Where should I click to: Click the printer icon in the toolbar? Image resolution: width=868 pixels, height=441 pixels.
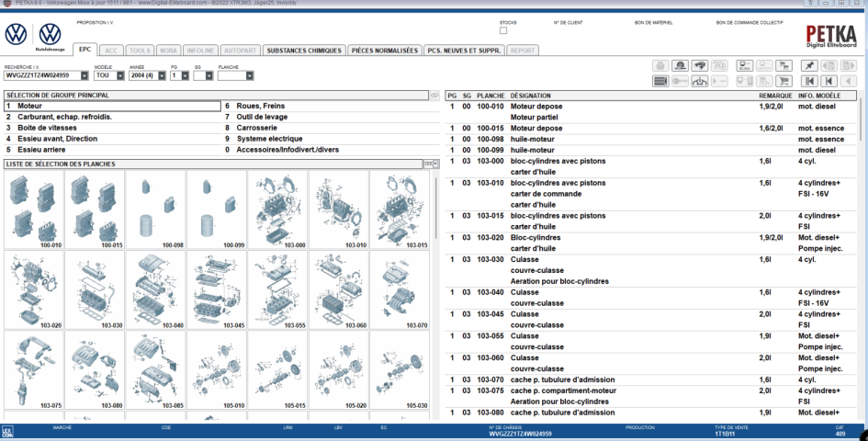[660, 66]
